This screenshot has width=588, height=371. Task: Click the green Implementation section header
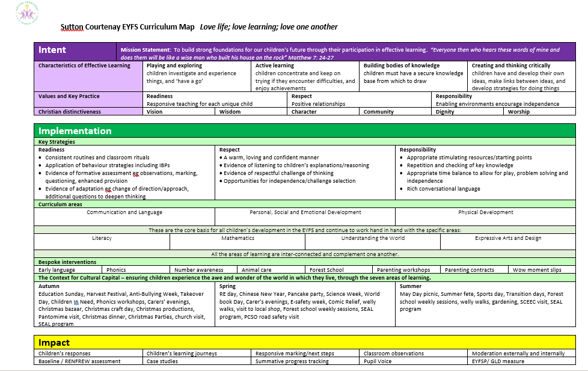click(75, 130)
